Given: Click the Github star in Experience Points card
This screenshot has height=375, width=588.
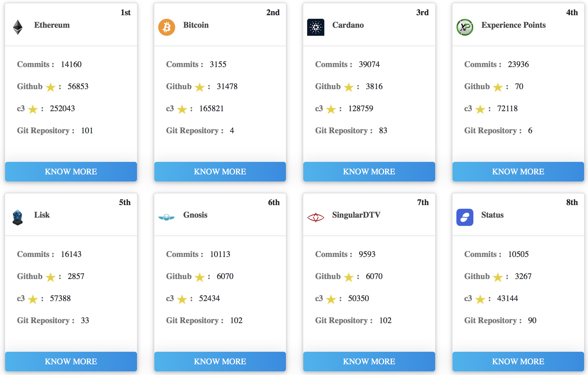Looking at the screenshot, I should click(498, 87).
